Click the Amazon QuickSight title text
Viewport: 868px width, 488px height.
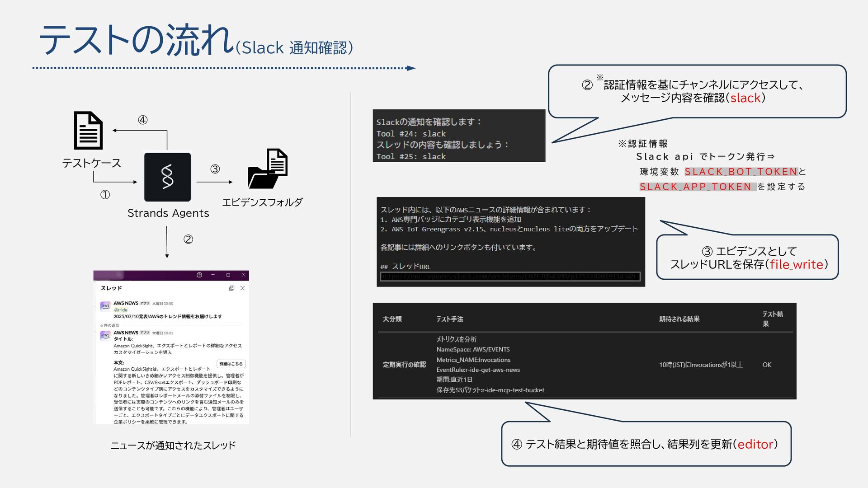pos(178,349)
